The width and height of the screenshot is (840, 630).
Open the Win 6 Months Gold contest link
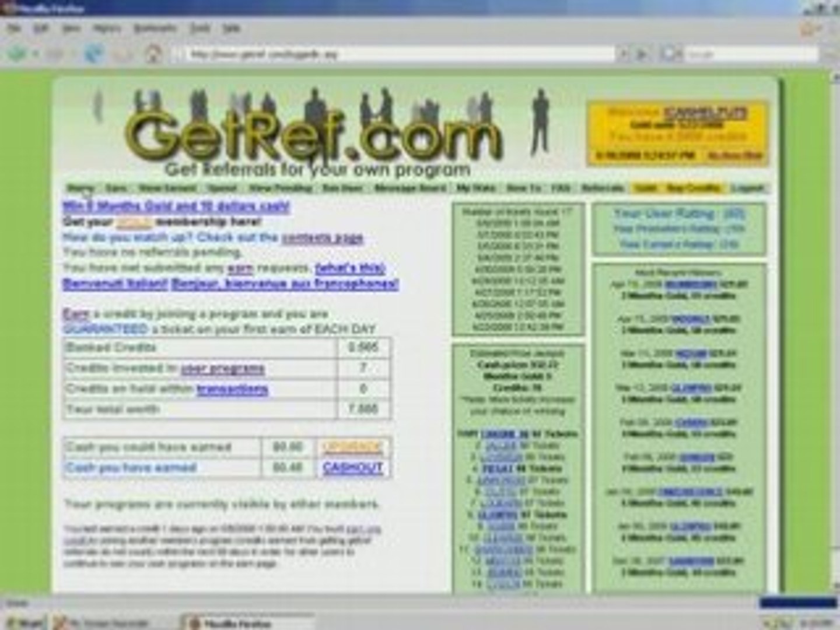pyautogui.click(x=176, y=206)
